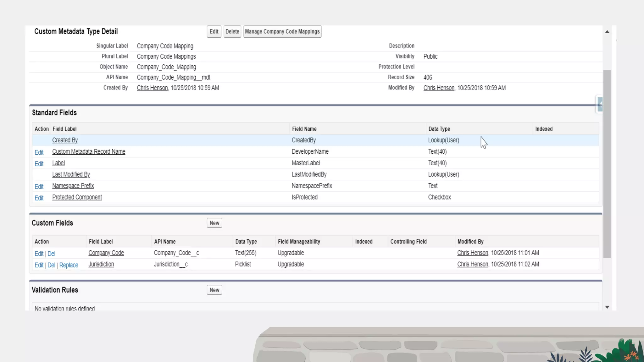Viewport: 644px width, 362px height.
Task: Add a New validation rule
Action: point(214,290)
